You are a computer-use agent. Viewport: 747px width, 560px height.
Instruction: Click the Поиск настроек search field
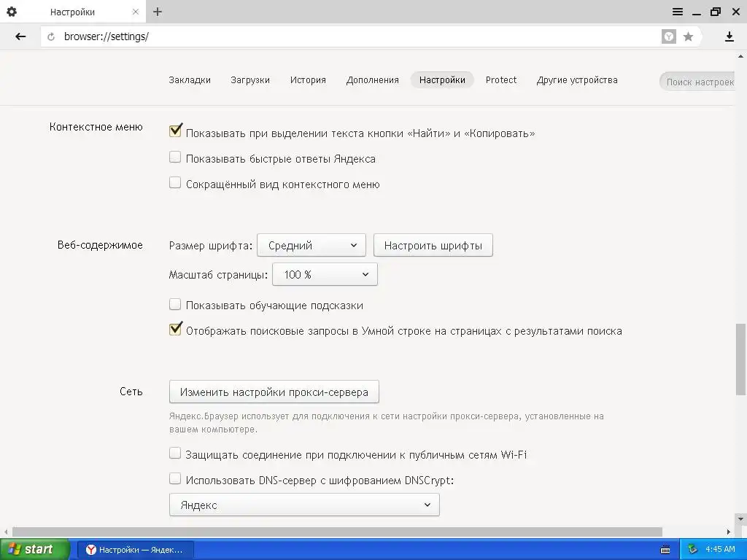point(697,82)
